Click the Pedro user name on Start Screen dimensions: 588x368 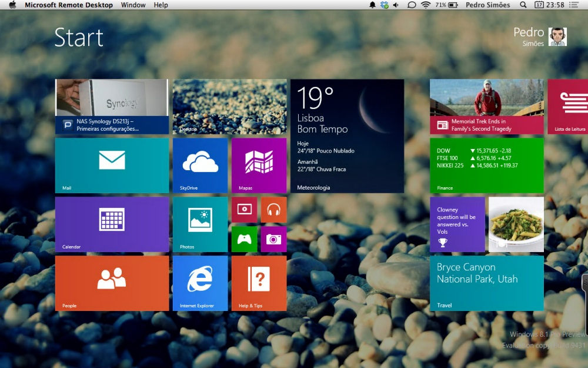point(529,32)
